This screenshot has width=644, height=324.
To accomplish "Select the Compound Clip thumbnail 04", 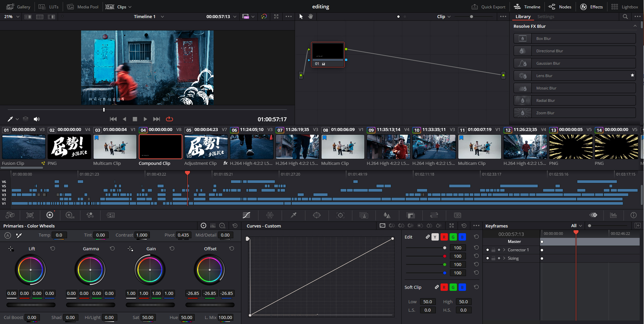I will pyautogui.click(x=160, y=147).
